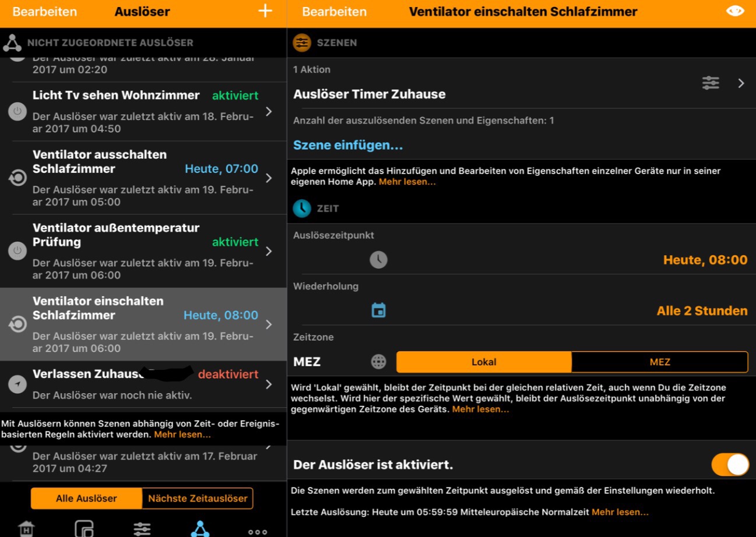
Task: Click Heute, 07:00 on Ventilator ausschalten row
Action: coord(221,169)
